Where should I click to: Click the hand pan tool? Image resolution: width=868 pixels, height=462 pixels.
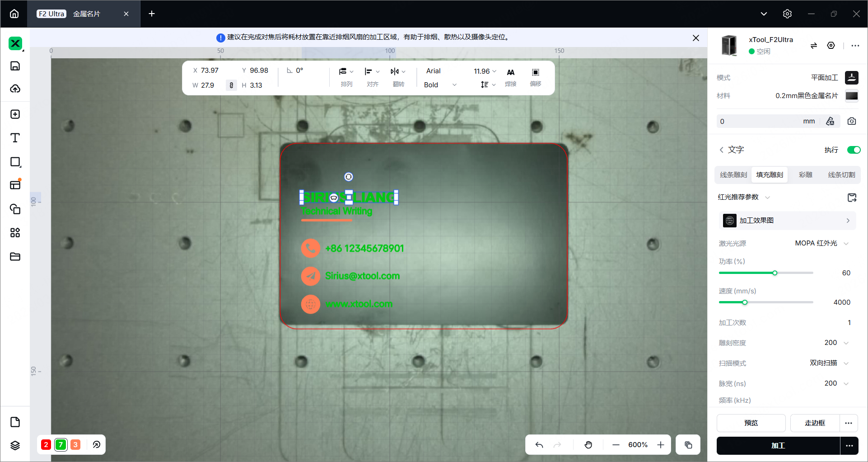(588, 445)
